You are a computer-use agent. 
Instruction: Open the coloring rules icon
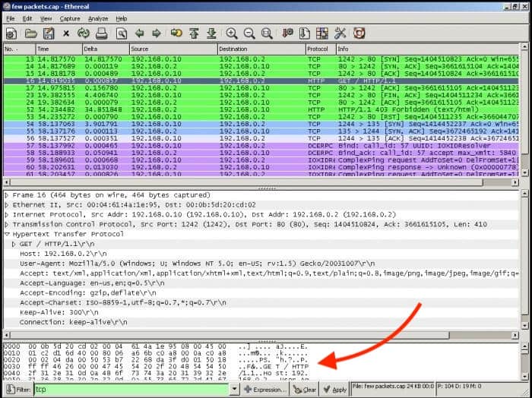click(322, 33)
